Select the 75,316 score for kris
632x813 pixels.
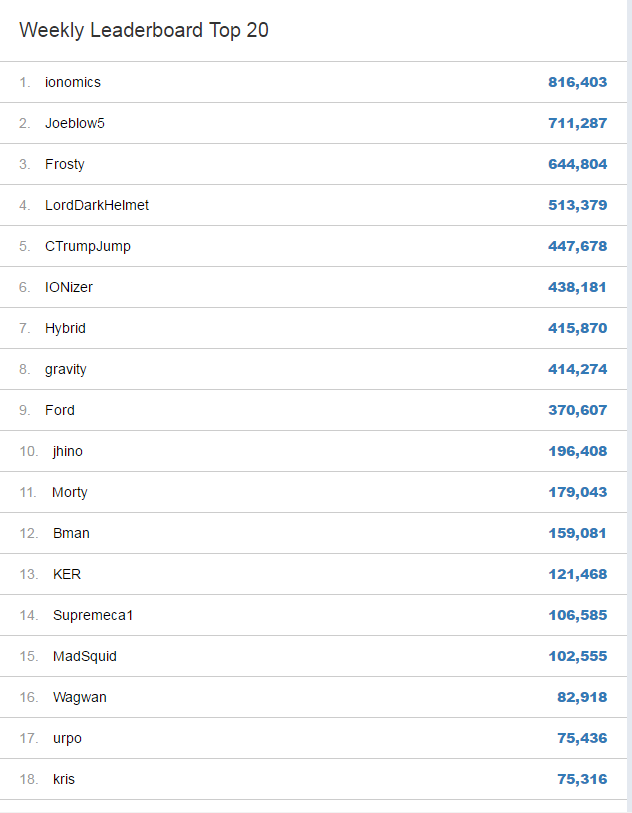point(582,779)
